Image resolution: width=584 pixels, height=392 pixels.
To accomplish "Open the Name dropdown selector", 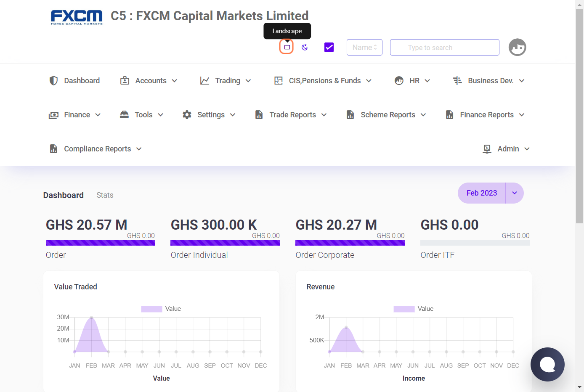I will (x=364, y=47).
